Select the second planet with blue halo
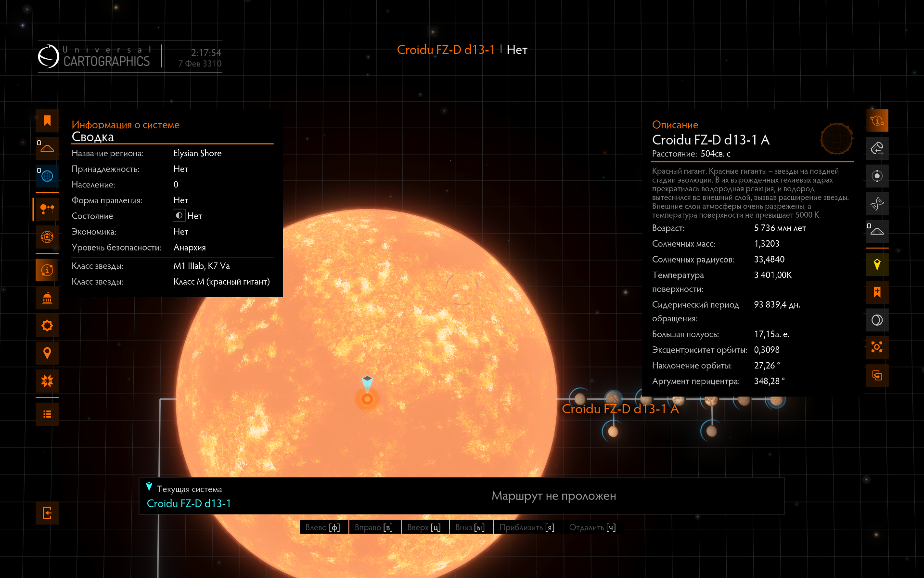 613,398
